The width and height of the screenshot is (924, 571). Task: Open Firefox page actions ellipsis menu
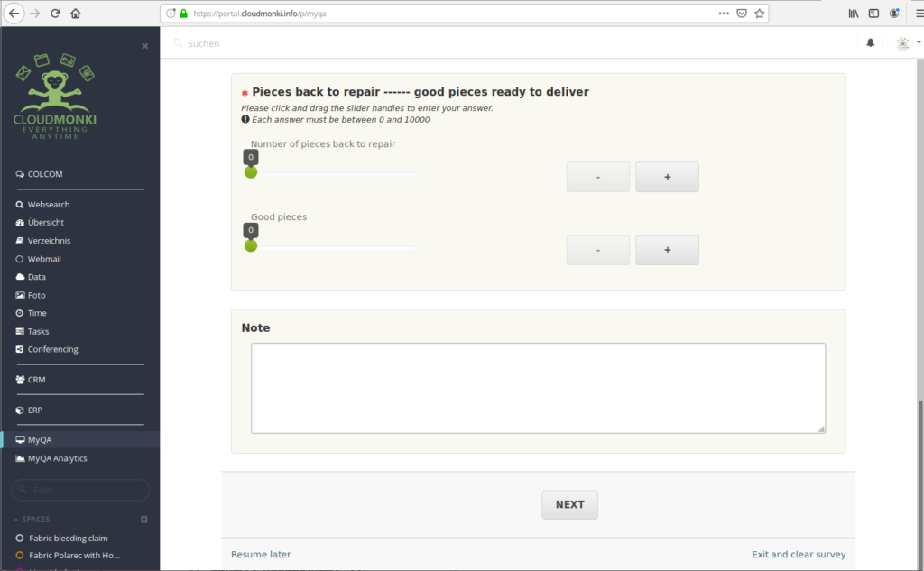pos(724,14)
